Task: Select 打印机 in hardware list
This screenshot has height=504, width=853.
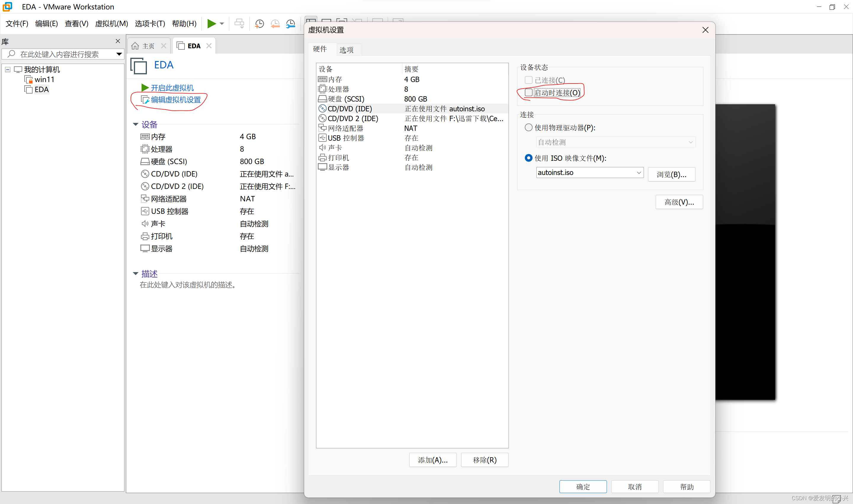Action: click(x=412, y=158)
